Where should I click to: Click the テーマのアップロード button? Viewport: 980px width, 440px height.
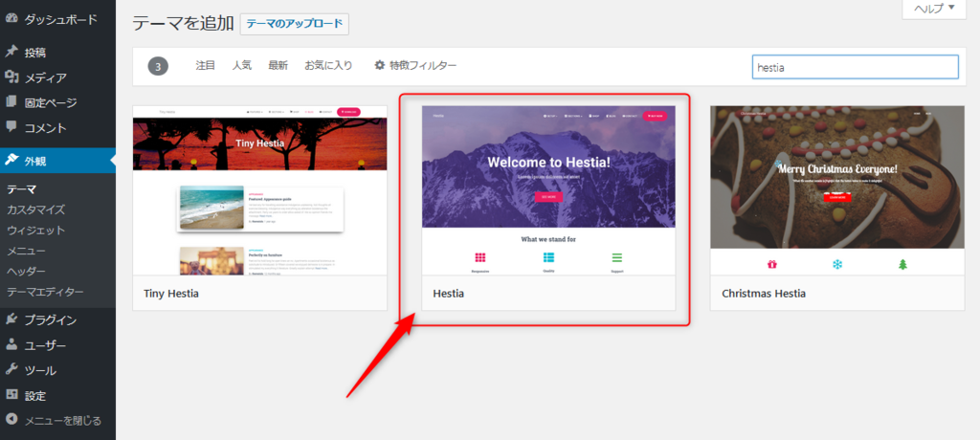tap(295, 24)
